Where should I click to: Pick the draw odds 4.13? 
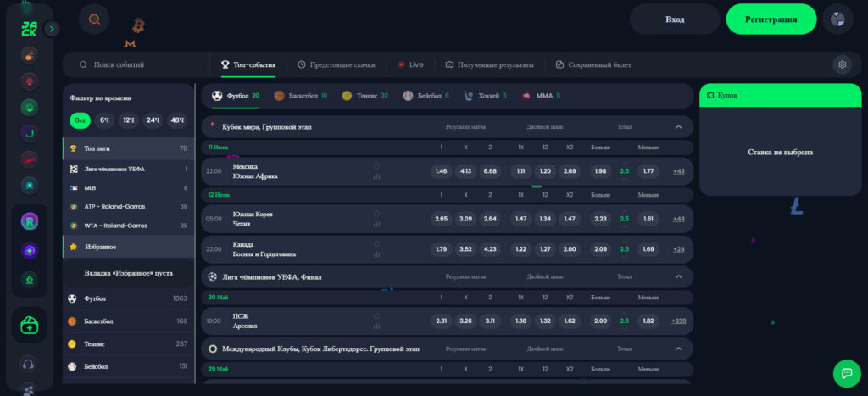[x=465, y=171]
